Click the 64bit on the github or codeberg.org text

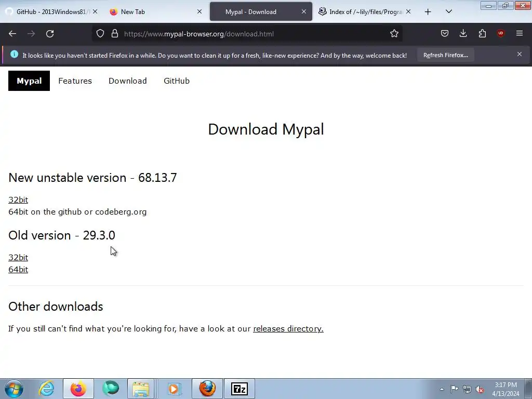pyautogui.click(x=77, y=212)
